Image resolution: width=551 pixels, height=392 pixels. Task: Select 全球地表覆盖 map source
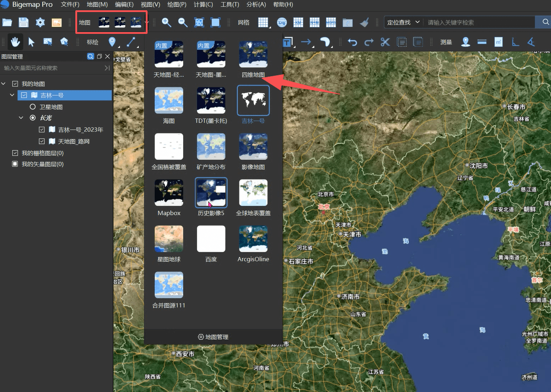tap(253, 198)
